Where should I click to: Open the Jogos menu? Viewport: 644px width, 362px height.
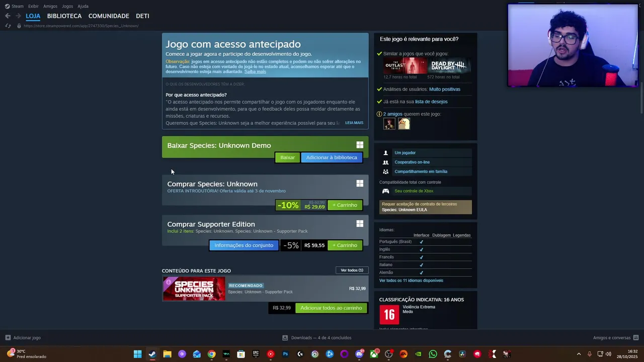coord(67,6)
